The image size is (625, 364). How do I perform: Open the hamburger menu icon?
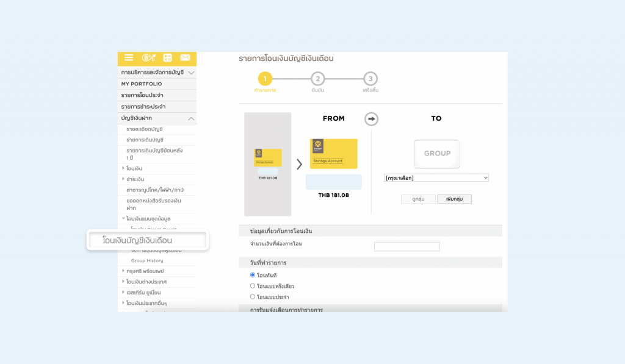(x=129, y=58)
